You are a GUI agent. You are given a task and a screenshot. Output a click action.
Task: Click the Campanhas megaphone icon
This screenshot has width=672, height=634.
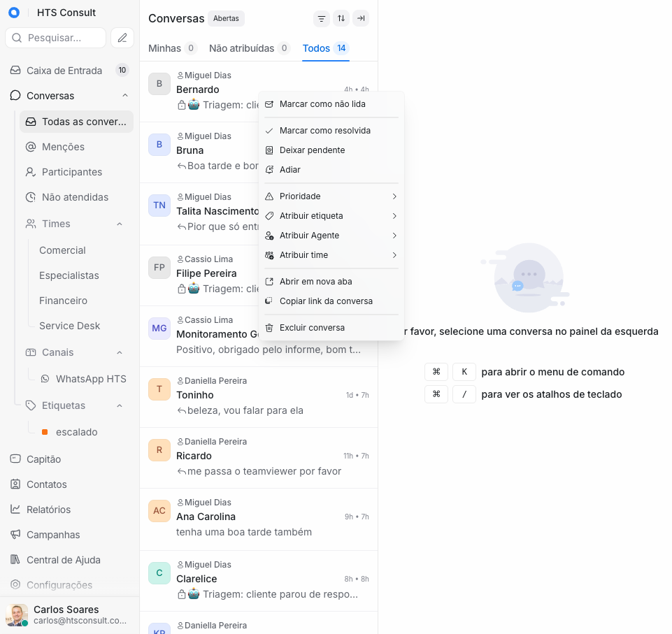click(15, 535)
